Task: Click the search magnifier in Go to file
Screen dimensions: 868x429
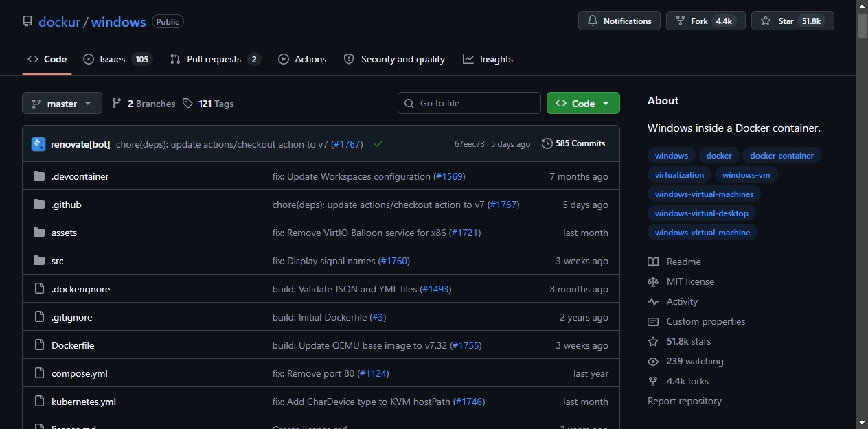Action: click(410, 104)
